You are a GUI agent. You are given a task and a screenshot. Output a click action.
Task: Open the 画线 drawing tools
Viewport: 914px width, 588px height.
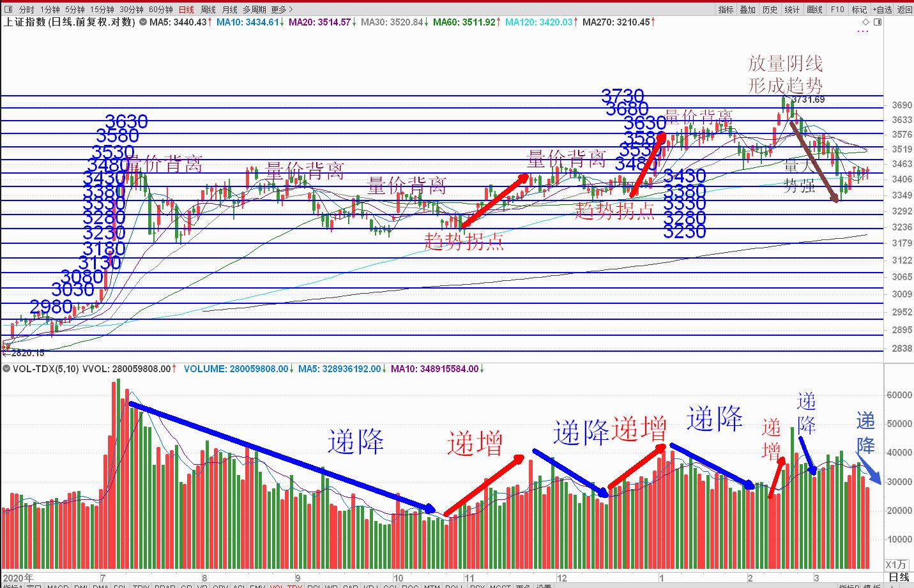coord(815,10)
